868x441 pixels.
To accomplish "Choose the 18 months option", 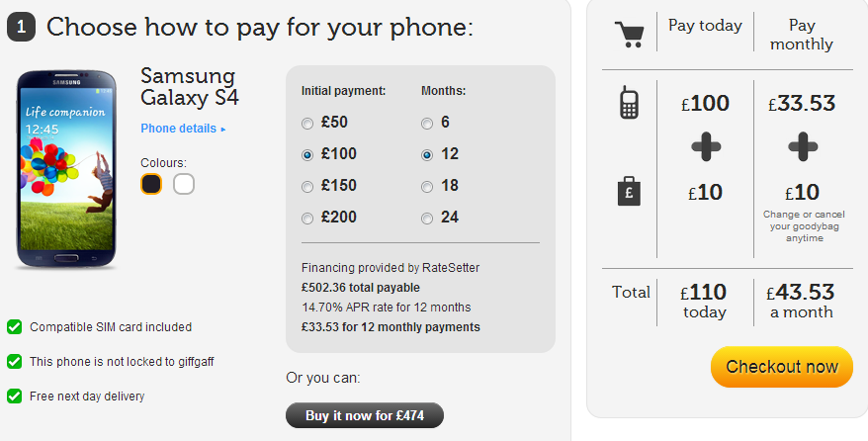I will 427,187.
